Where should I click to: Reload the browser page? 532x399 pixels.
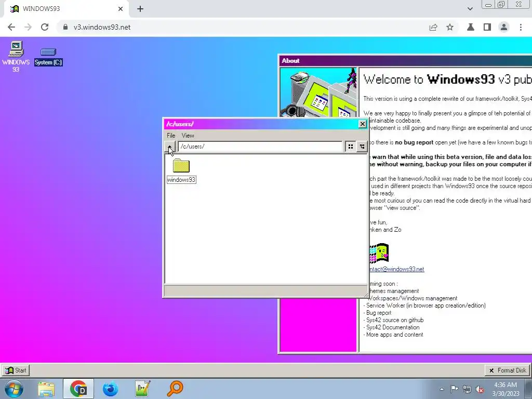[45, 27]
